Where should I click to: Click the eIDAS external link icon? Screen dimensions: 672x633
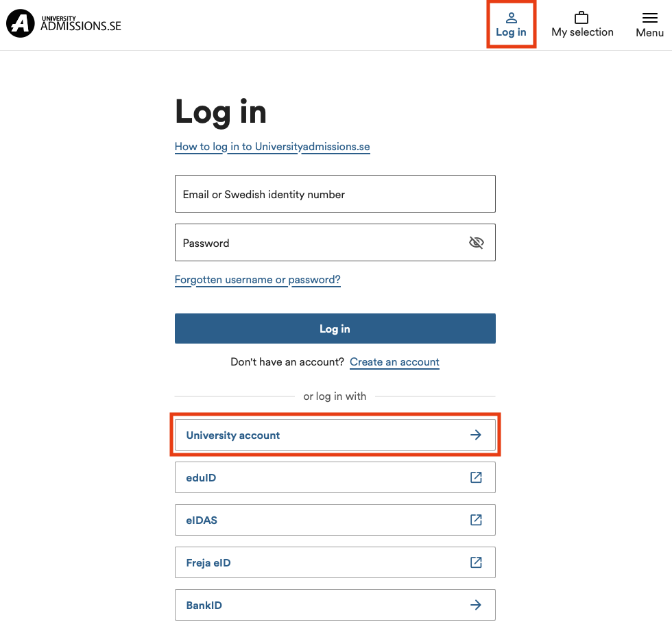click(x=476, y=520)
